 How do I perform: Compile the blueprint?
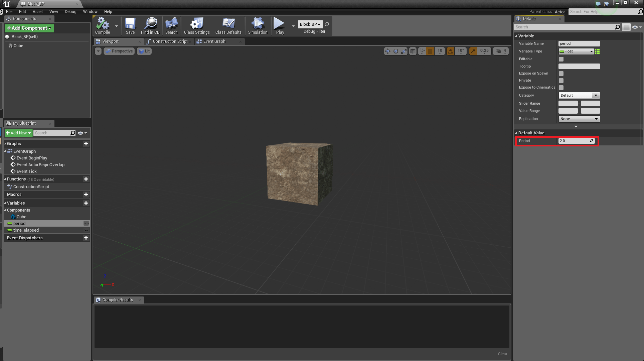point(102,26)
